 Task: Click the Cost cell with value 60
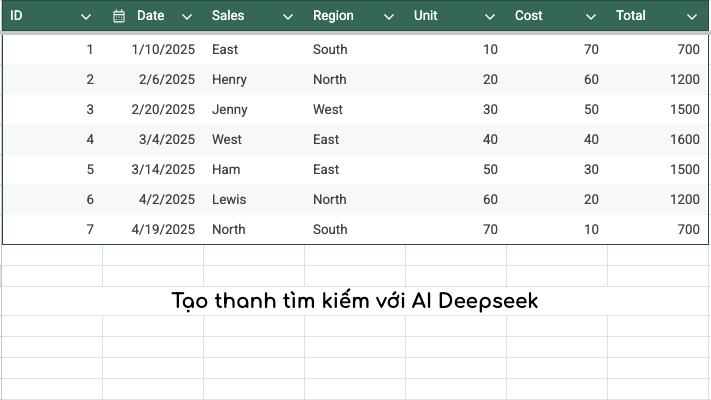point(557,79)
